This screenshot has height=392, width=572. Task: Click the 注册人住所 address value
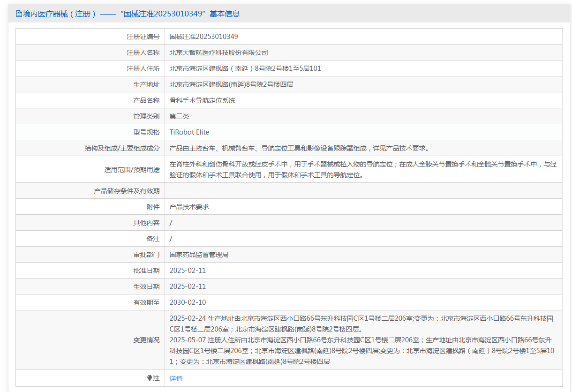point(245,68)
